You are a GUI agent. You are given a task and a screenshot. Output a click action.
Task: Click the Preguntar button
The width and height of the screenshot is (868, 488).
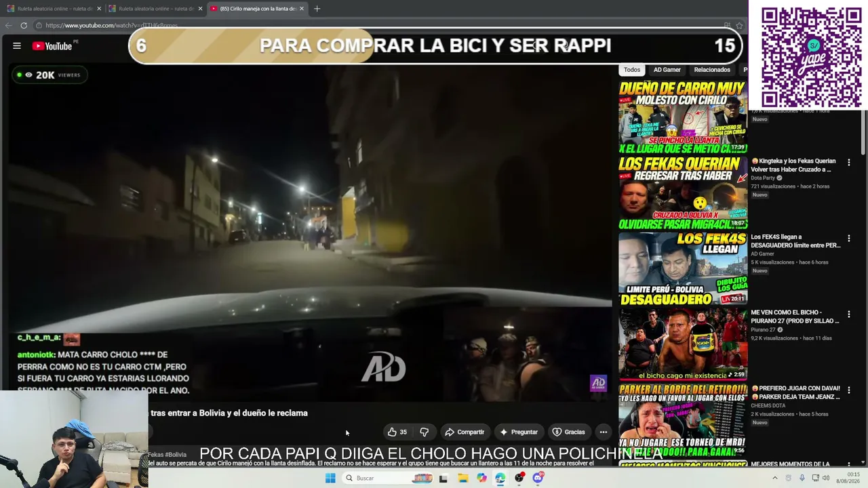coord(519,432)
